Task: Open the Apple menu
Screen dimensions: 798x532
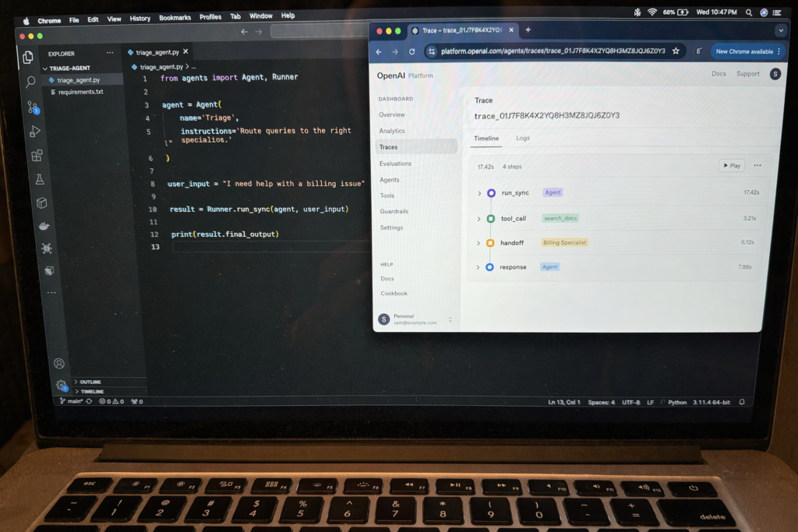Action: (x=26, y=21)
